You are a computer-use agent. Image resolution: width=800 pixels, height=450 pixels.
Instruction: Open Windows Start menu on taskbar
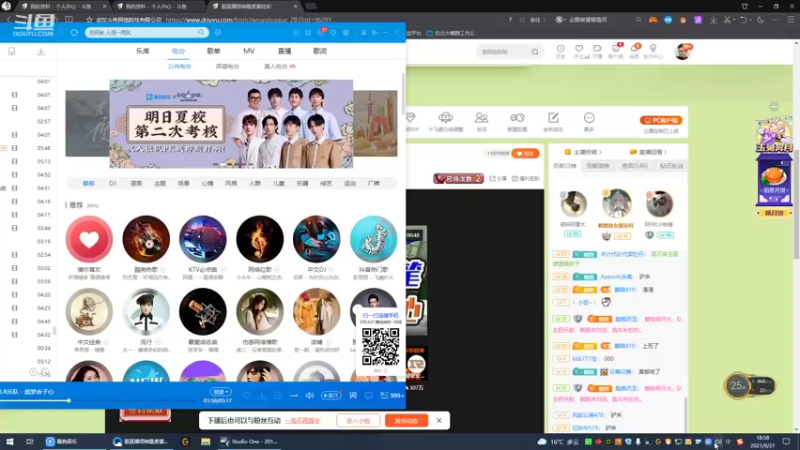(9, 441)
